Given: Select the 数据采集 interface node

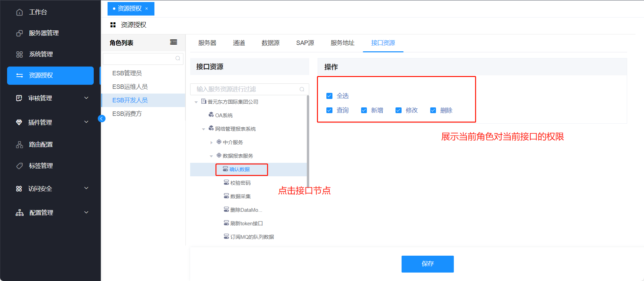Looking at the screenshot, I should [x=240, y=196].
